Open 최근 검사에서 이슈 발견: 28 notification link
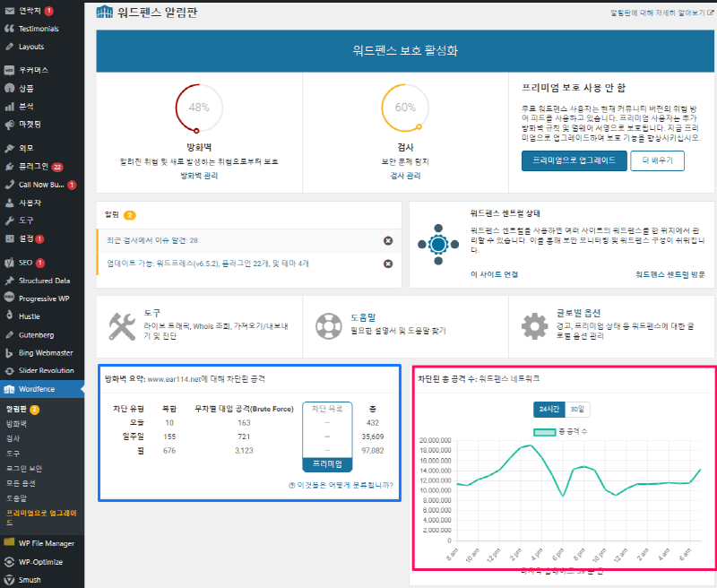This screenshot has width=717, height=588. (152, 240)
